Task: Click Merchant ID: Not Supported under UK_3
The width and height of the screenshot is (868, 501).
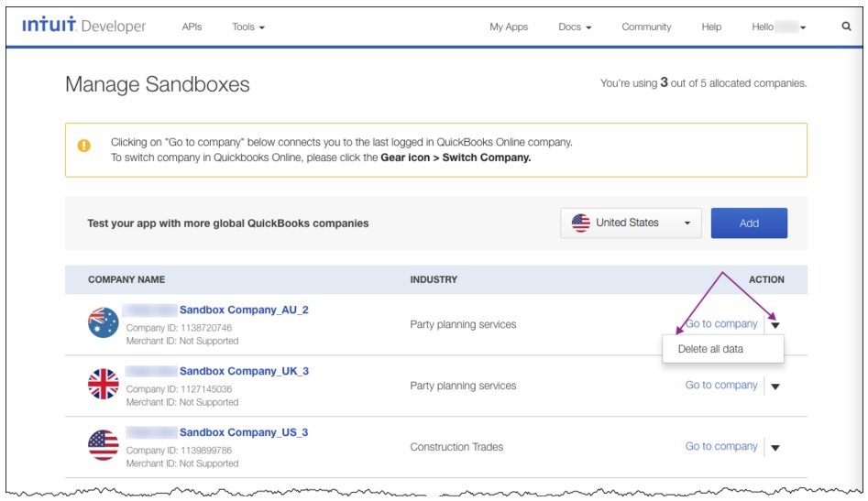Action: point(182,402)
